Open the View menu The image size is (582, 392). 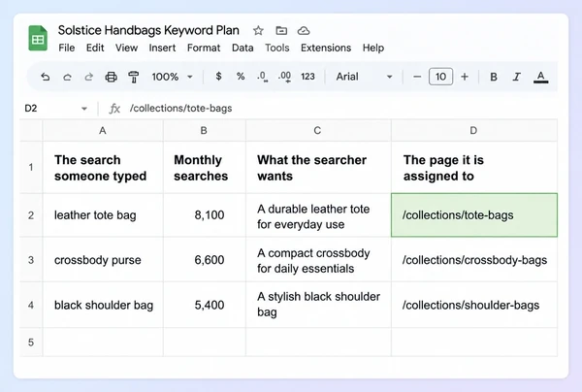(126, 48)
